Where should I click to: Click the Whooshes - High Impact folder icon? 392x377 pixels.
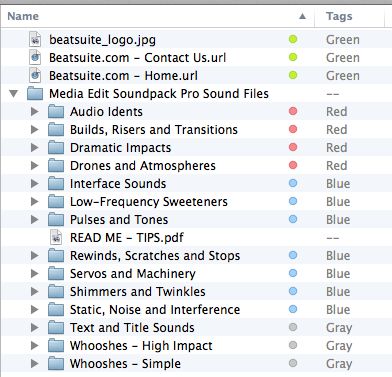56,346
